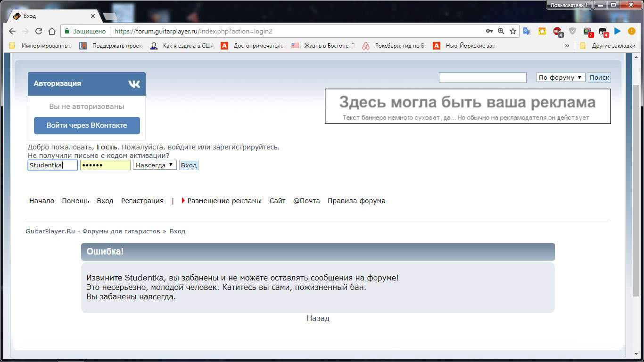Open the orange exclamation extension icon
The image size is (644, 362).
(x=631, y=31)
